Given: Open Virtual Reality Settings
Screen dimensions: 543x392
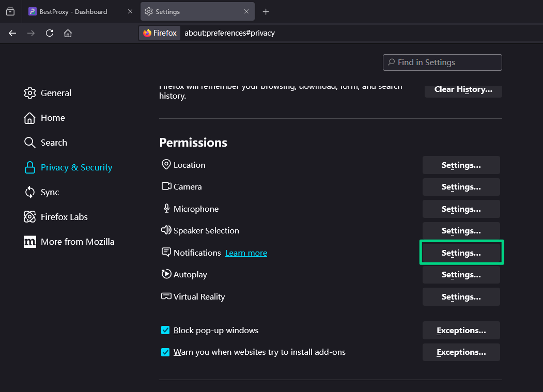Looking at the screenshot, I should [461, 297].
